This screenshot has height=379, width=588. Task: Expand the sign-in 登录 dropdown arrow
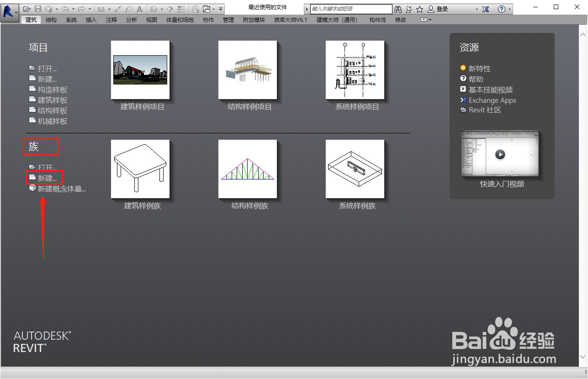477,9
